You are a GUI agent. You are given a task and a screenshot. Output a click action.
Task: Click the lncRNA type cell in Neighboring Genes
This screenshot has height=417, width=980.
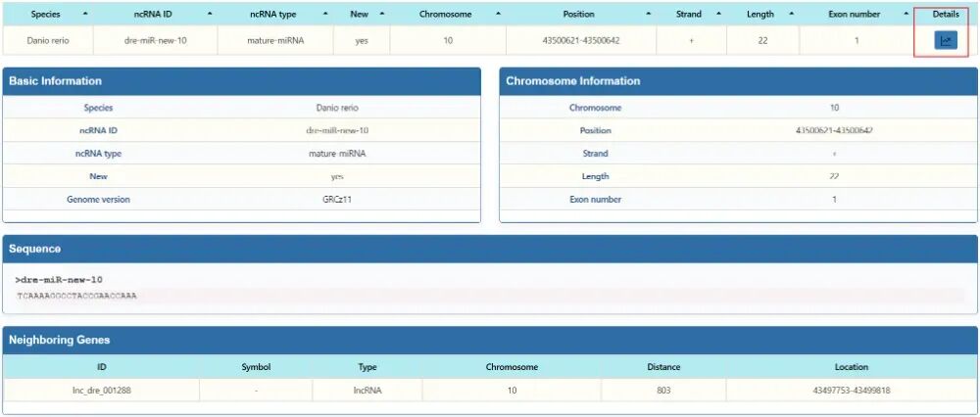[x=367, y=391]
